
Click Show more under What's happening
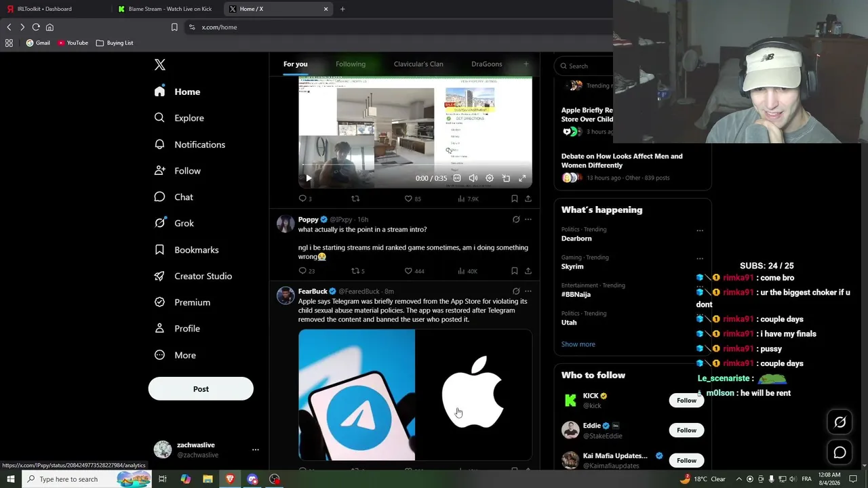click(x=578, y=344)
